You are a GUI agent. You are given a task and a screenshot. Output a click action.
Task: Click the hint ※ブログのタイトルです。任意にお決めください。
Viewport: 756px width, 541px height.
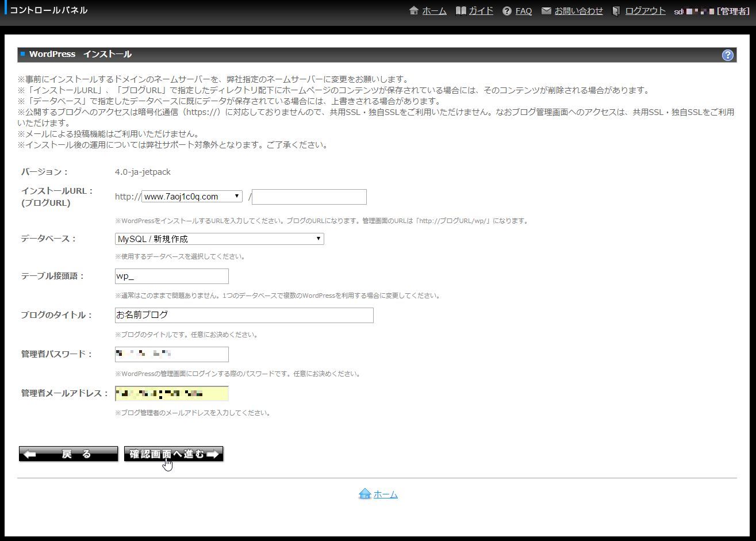(x=186, y=335)
